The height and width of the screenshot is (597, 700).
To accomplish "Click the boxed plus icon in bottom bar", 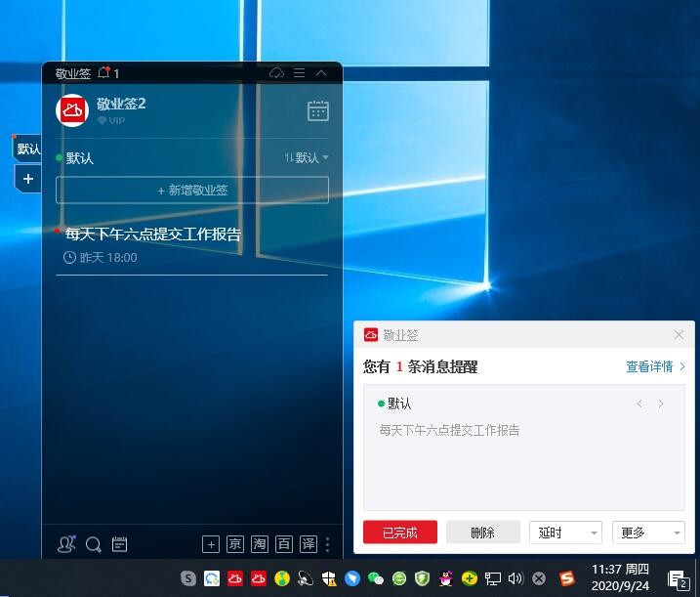I will [x=211, y=544].
